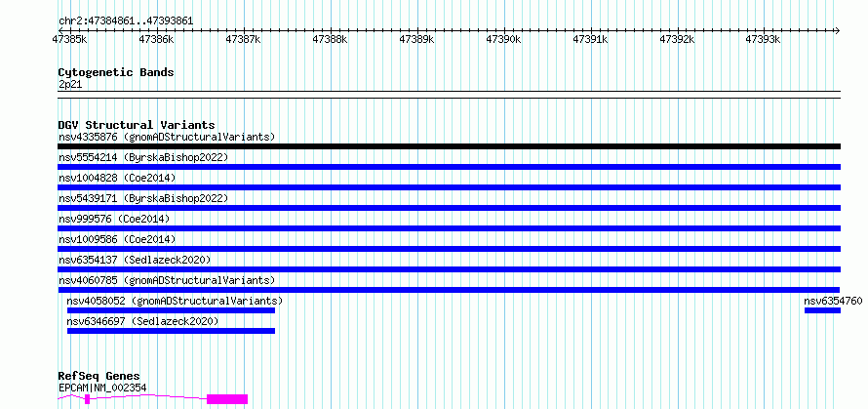Click the 47390k ruler tick label
The image size is (868, 409).
(x=504, y=39)
